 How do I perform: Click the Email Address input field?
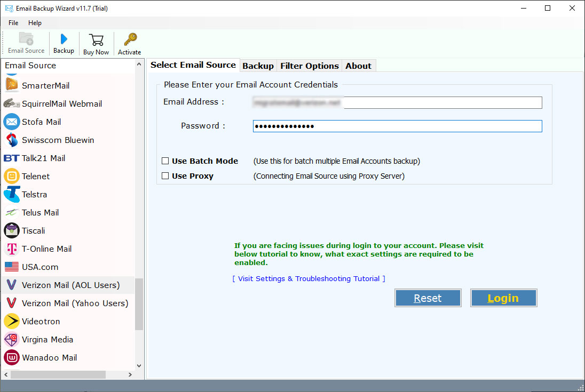(397, 102)
